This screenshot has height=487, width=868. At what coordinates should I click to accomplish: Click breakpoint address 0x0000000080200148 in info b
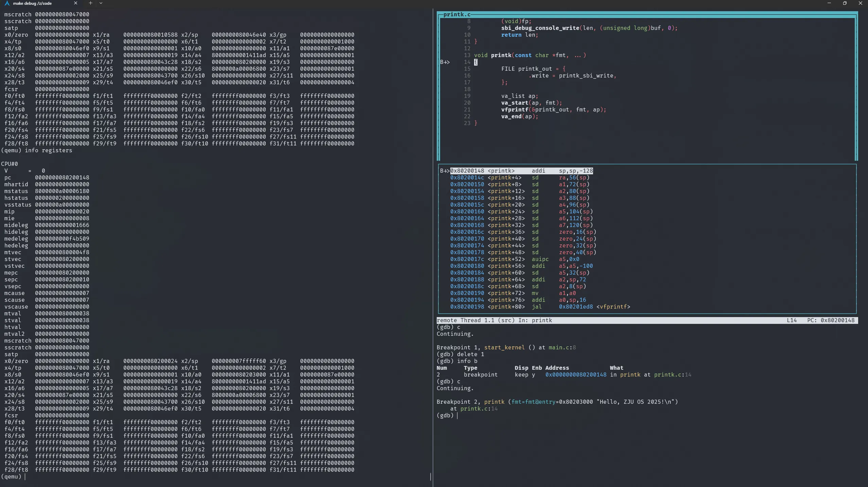(576, 375)
